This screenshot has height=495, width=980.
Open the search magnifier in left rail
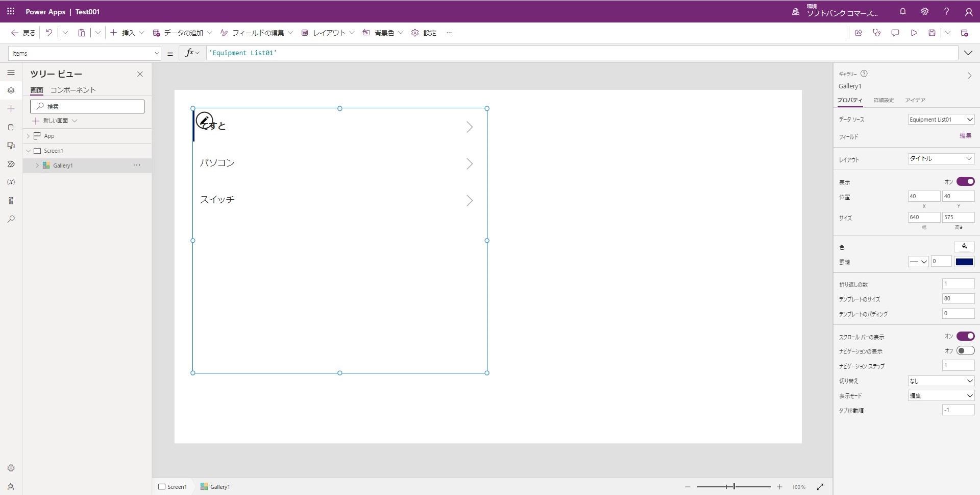[x=11, y=219]
